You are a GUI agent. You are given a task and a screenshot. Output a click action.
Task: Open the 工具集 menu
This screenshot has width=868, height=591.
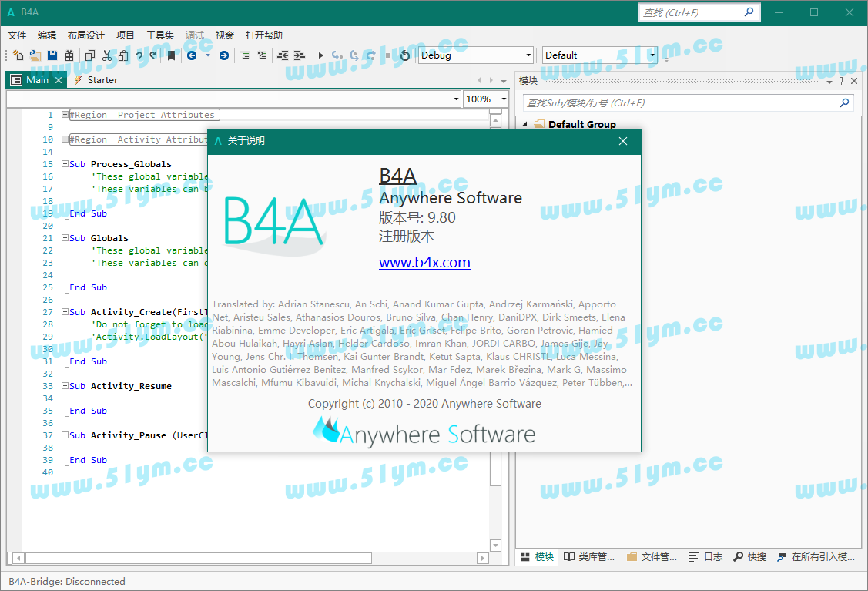click(x=160, y=35)
